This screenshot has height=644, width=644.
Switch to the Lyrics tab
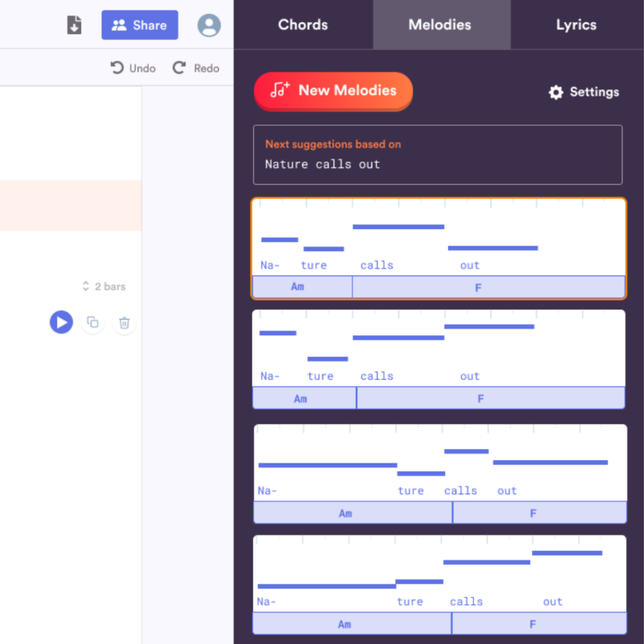click(576, 25)
